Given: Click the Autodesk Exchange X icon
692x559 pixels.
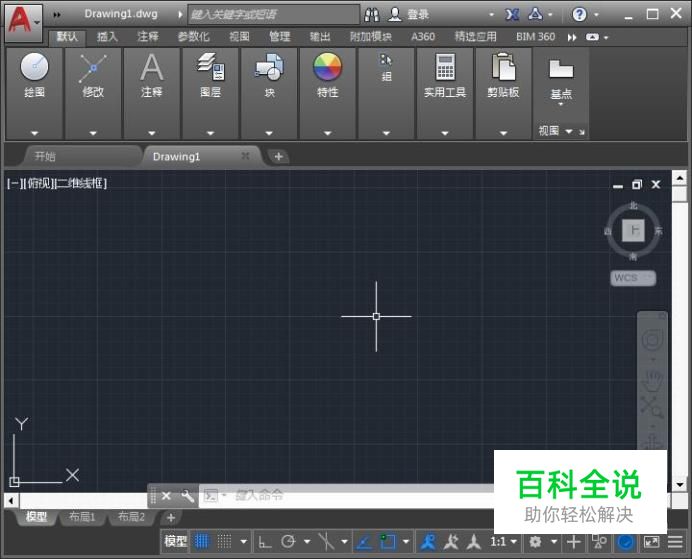Looking at the screenshot, I should pos(512,15).
